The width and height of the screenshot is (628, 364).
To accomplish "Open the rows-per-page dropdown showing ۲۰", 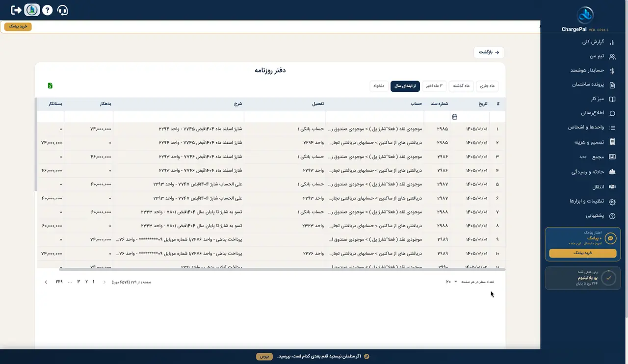I will [x=451, y=282].
